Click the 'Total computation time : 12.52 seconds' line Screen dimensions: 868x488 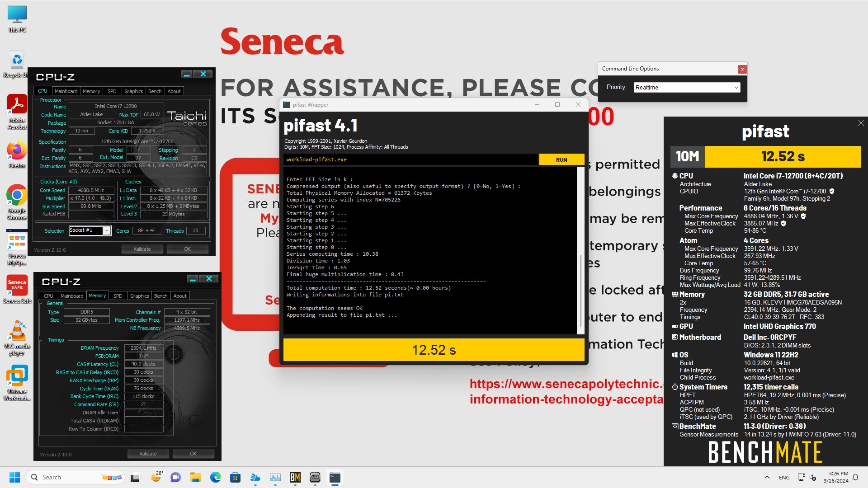368,288
